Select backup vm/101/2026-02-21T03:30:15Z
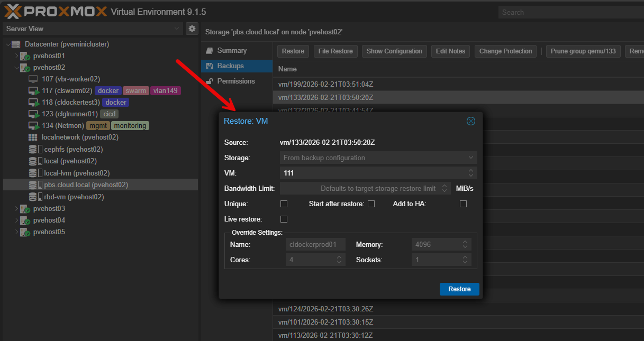Screen dimensions: 644x341 (458, 322)
